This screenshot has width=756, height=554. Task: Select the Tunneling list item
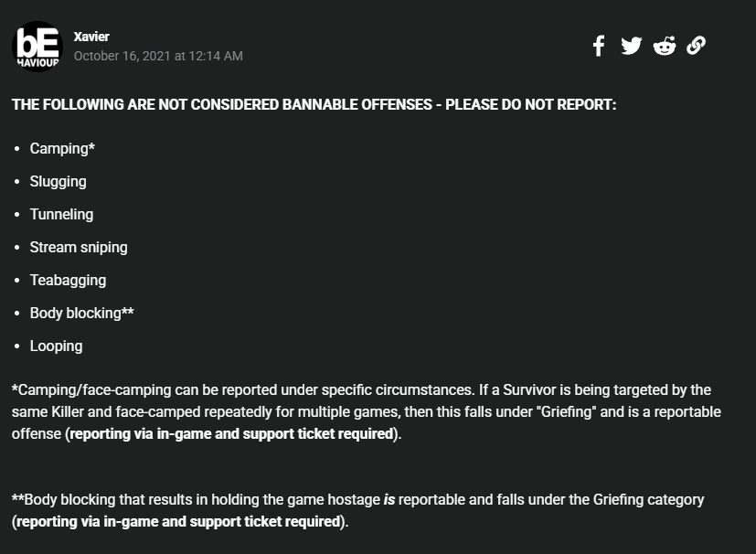62,215
